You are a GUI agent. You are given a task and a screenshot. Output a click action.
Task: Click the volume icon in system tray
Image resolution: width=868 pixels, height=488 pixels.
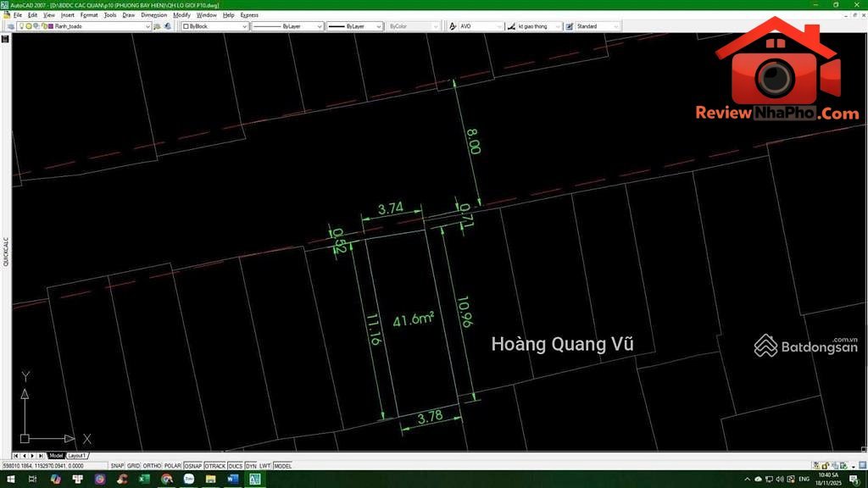pos(780,480)
